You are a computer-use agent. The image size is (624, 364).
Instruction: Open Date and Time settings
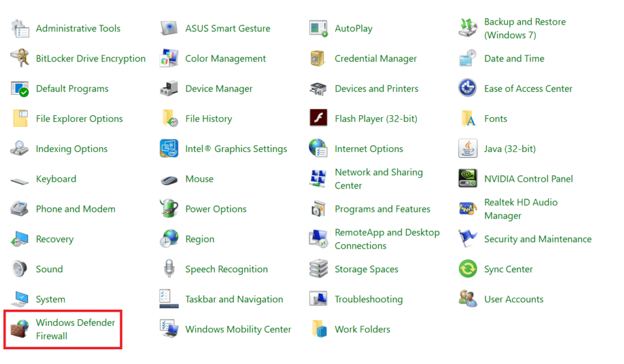point(514,59)
